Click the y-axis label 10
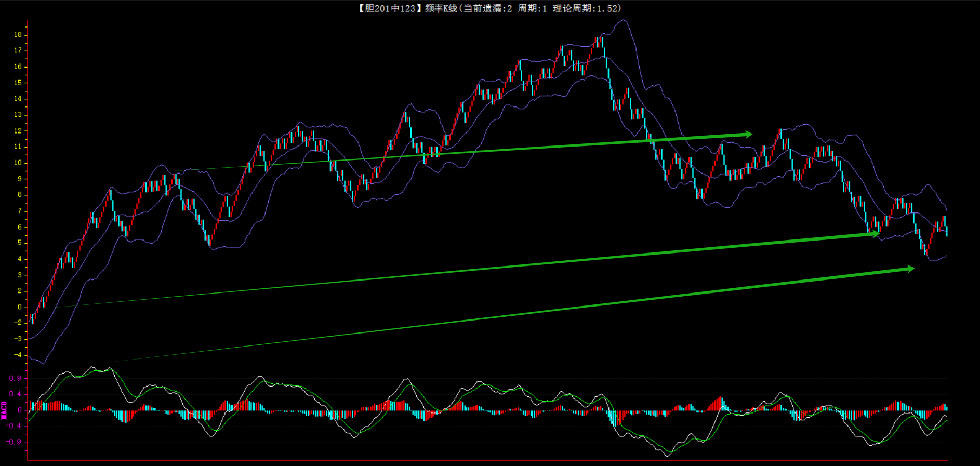Image resolution: width=980 pixels, height=466 pixels. (x=18, y=163)
